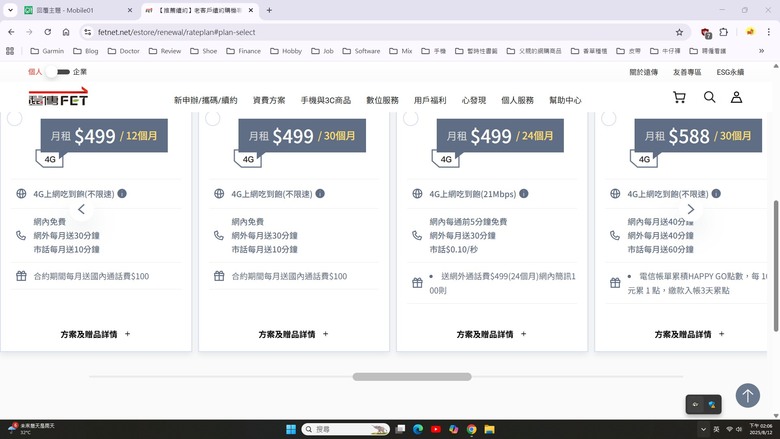Viewport: 780px width, 439px height.
Task: Click the address bar URL field
Action: tap(383, 32)
